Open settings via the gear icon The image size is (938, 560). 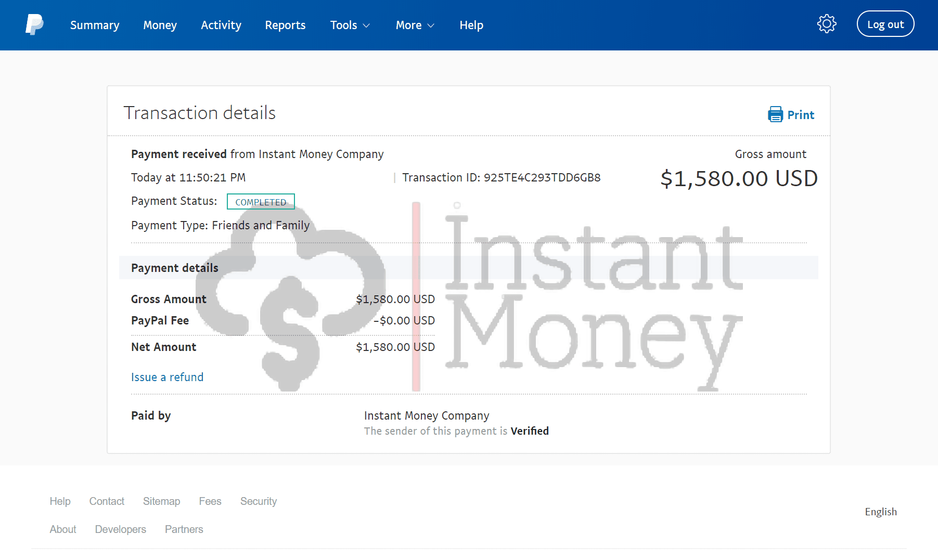827,24
